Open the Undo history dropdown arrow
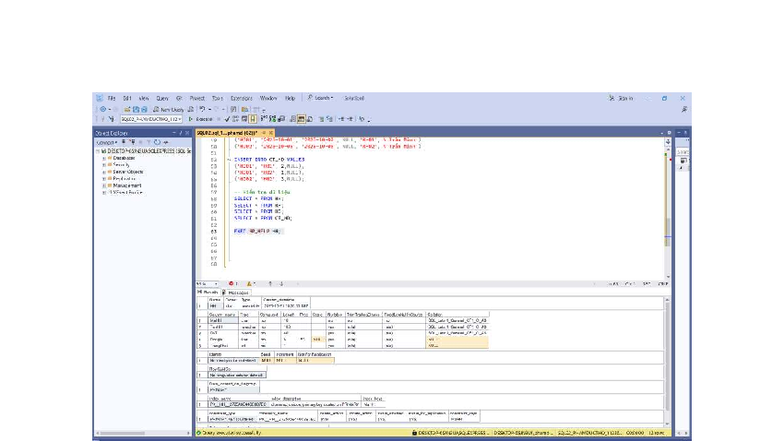The image size is (784, 441). coord(210,110)
